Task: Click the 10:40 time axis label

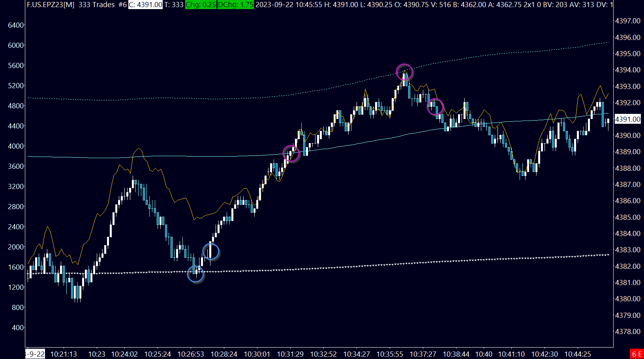Action: point(484,354)
